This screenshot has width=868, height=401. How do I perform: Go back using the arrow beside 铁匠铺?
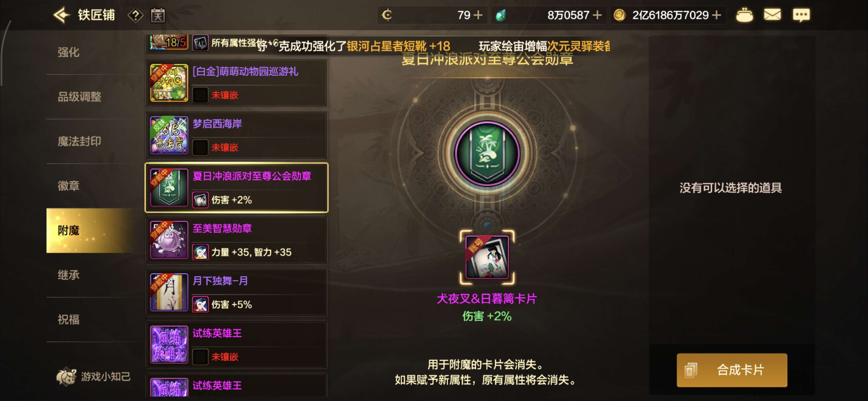62,15
